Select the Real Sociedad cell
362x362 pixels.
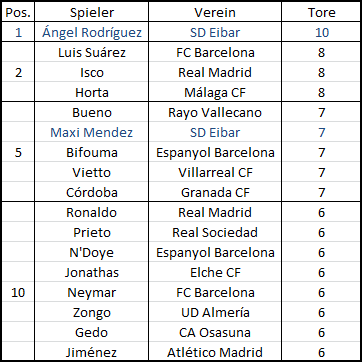tap(215, 232)
